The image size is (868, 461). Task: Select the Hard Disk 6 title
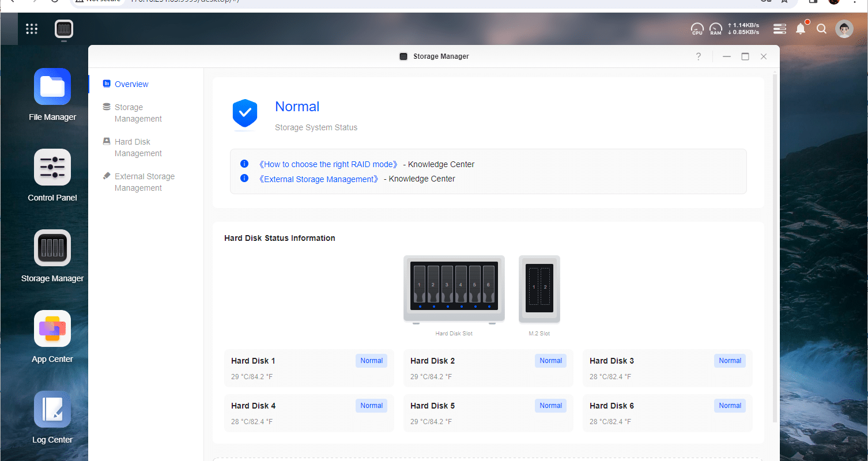(612, 406)
